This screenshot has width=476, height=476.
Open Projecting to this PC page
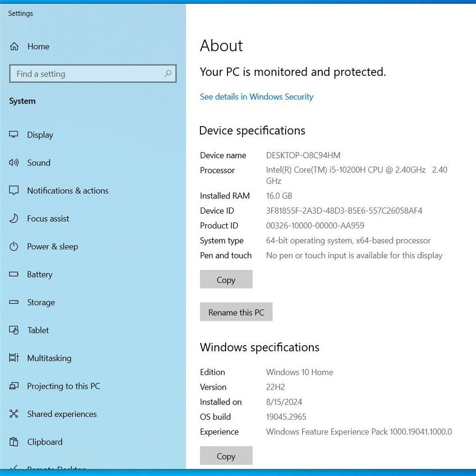click(63, 386)
